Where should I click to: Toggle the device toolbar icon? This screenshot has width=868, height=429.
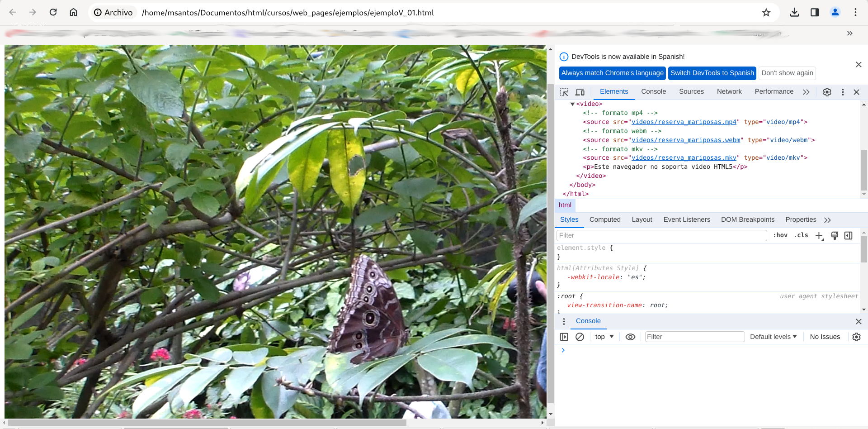click(x=580, y=92)
